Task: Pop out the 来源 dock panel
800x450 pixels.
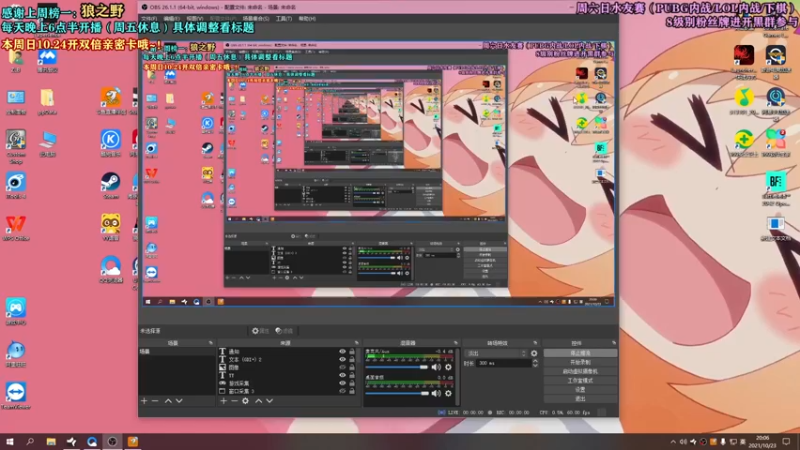Action: pos(356,343)
